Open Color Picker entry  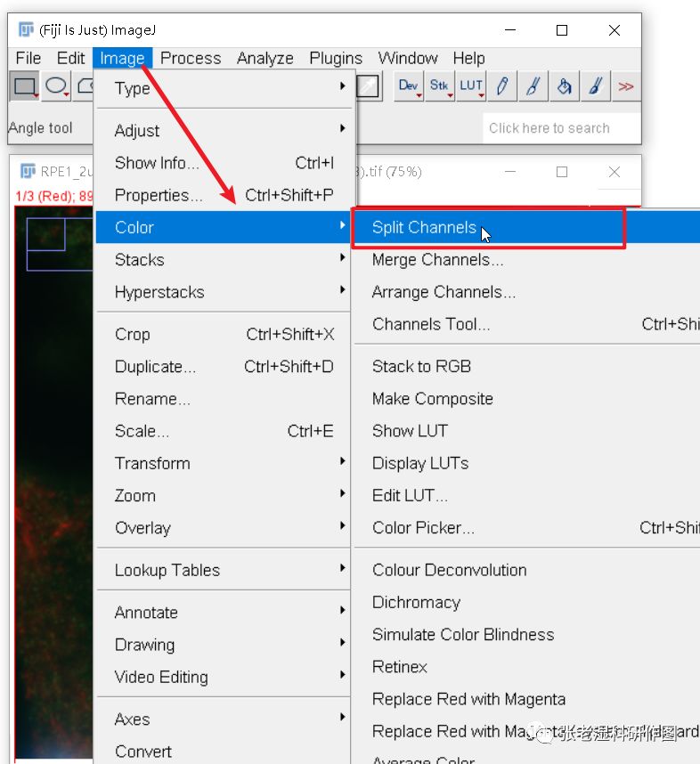(x=527, y=527)
